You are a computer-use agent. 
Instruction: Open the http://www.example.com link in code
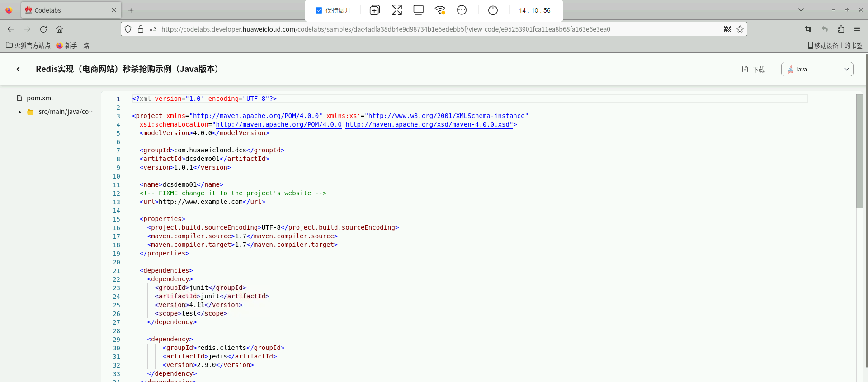[x=200, y=202]
